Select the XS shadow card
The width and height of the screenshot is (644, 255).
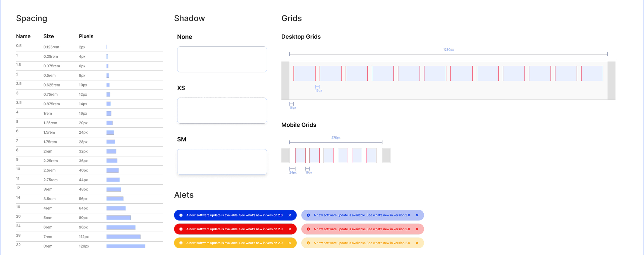point(222,111)
